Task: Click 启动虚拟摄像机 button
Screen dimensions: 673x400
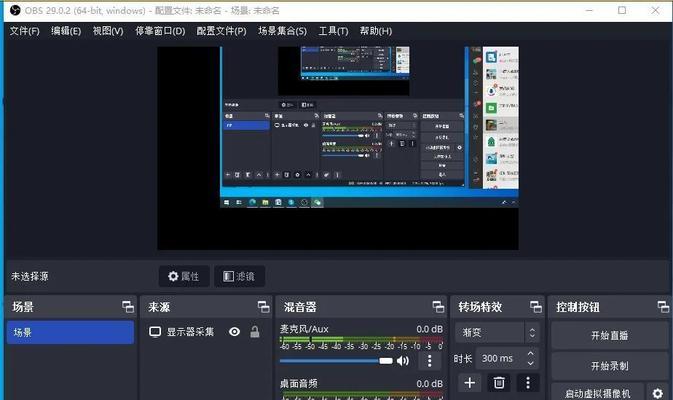Action: pyautogui.click(x=597, y=393)
